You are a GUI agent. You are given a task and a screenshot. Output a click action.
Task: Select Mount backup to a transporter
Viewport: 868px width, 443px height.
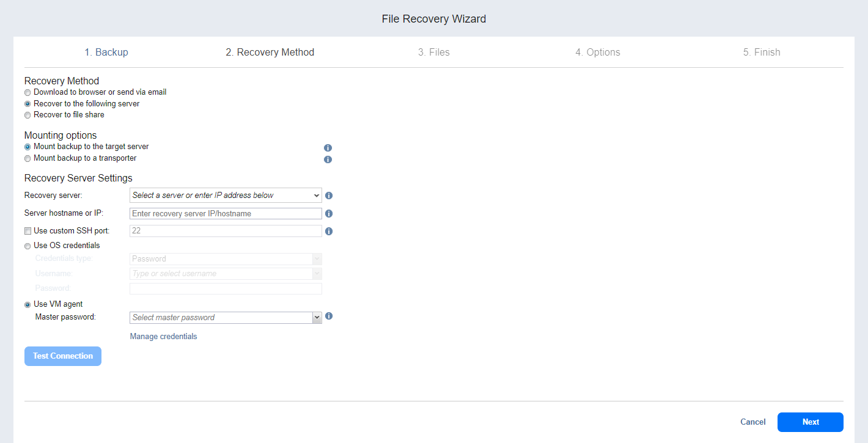coord(28,158)
